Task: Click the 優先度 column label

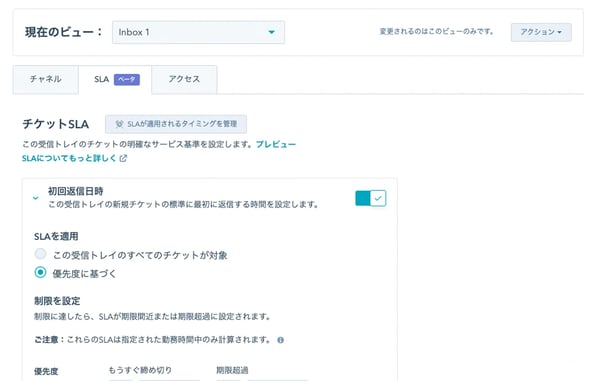Action: coord(46,371)
